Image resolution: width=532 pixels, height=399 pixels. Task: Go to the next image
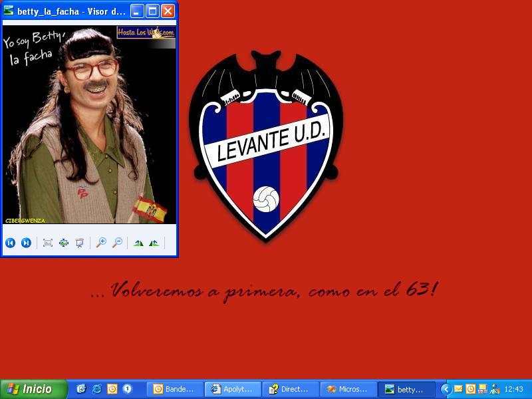(x=26, y=243)
